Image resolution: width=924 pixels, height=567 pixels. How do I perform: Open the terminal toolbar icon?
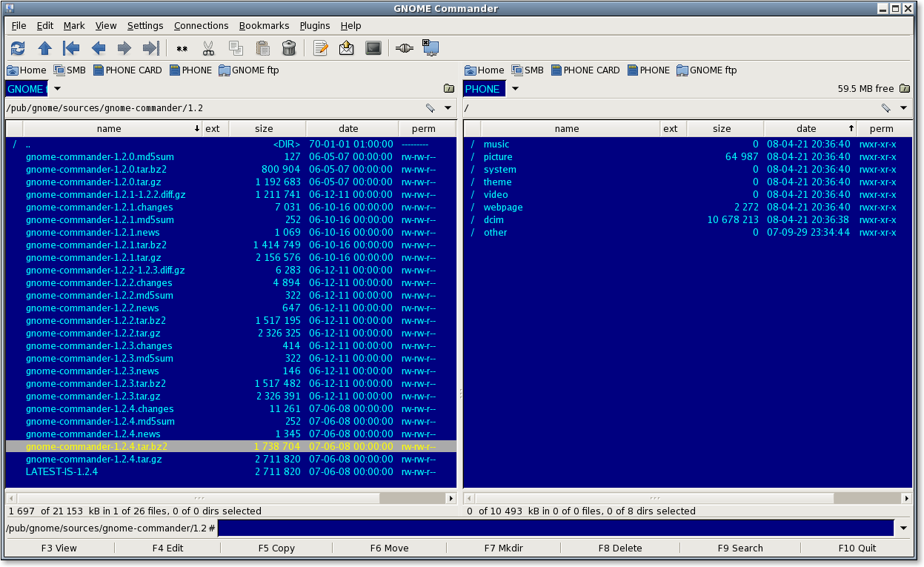click(x=373, y=48)
